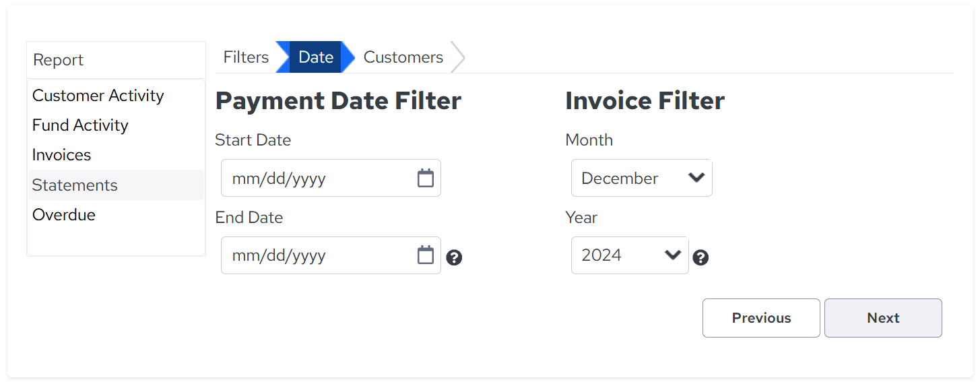
Task: Open the 2024 Year combo box
Action: [x=630, y=255]
